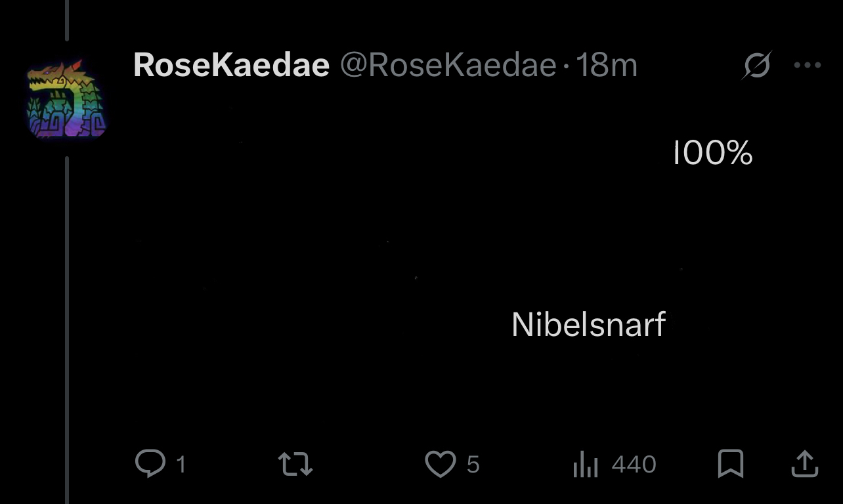Click the RoseKaedae display name
843x504 pixels.
pos(231,66)
